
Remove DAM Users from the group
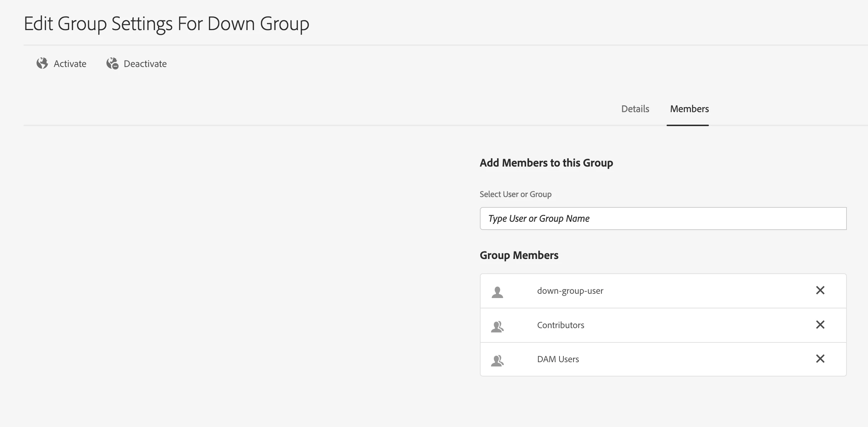pyautogui.click(x=820, y=359)
